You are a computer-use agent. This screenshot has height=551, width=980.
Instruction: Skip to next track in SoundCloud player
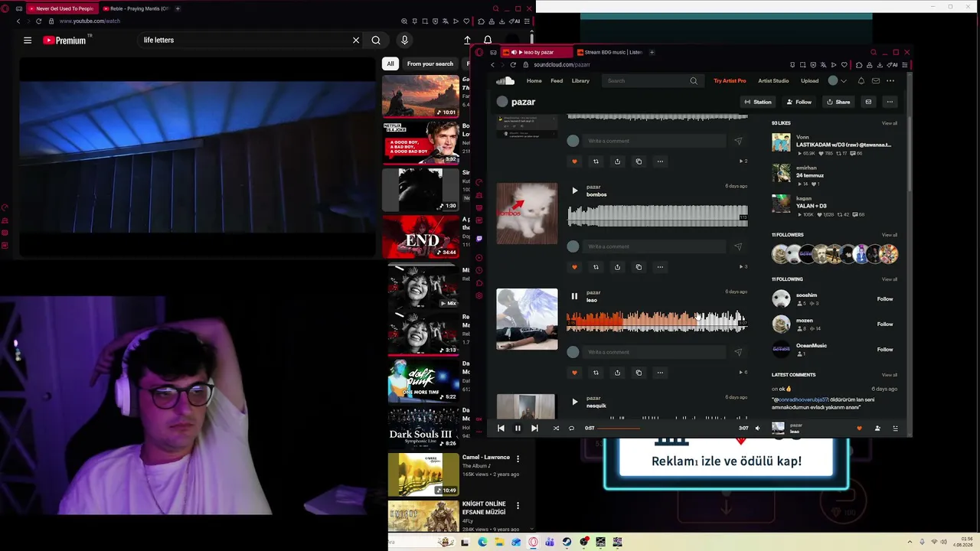coord(534,429)
